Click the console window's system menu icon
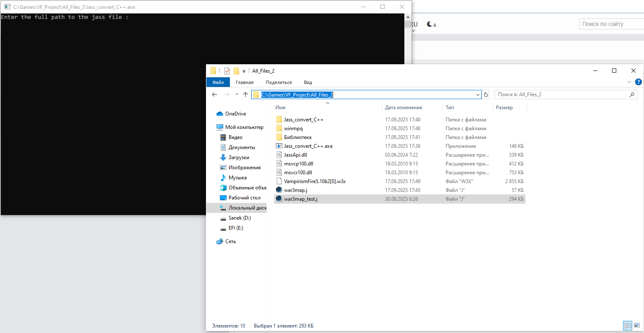Viewport: 644px width, 333px height. pyautogui.click(x=7, y=7)
